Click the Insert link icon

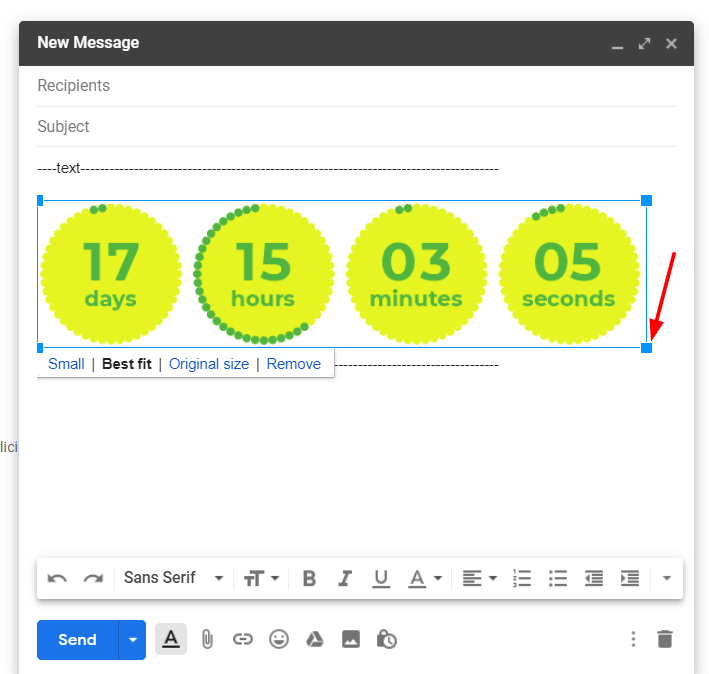tap(243, 639)
